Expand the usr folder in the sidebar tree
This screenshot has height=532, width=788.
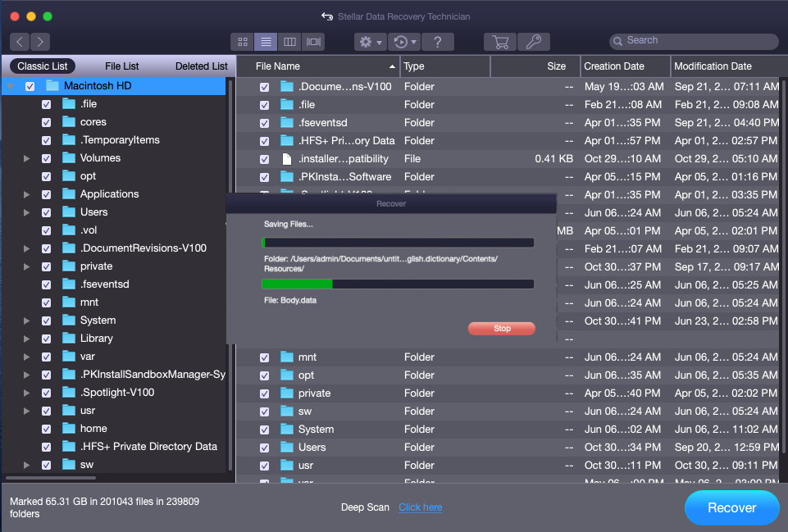(x=26, y=411)
